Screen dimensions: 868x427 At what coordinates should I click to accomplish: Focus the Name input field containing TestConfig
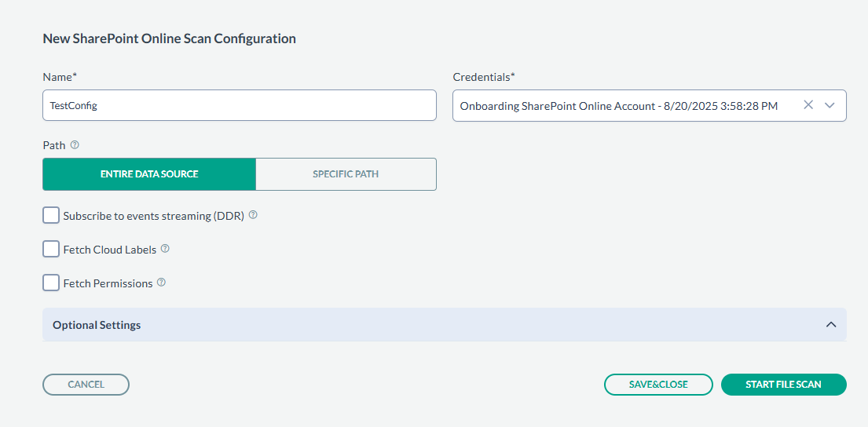tap(239, 105)
